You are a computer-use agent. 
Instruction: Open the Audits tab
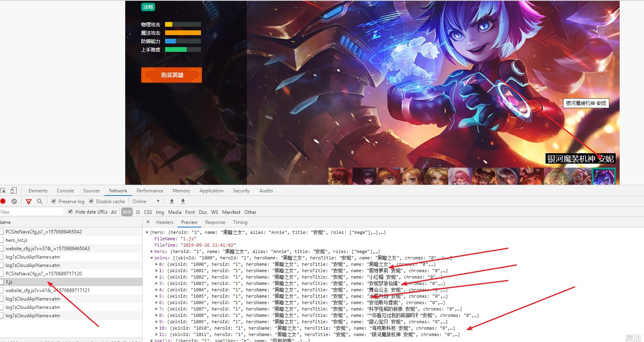266,191
